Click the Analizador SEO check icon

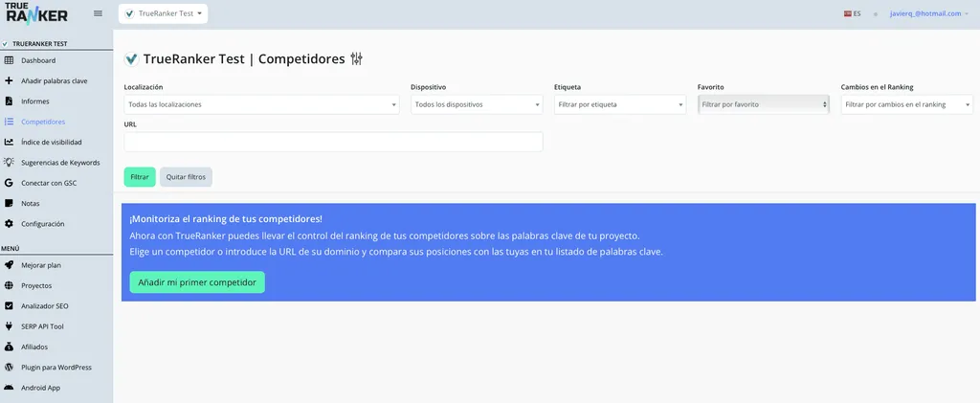click(9, 306)
